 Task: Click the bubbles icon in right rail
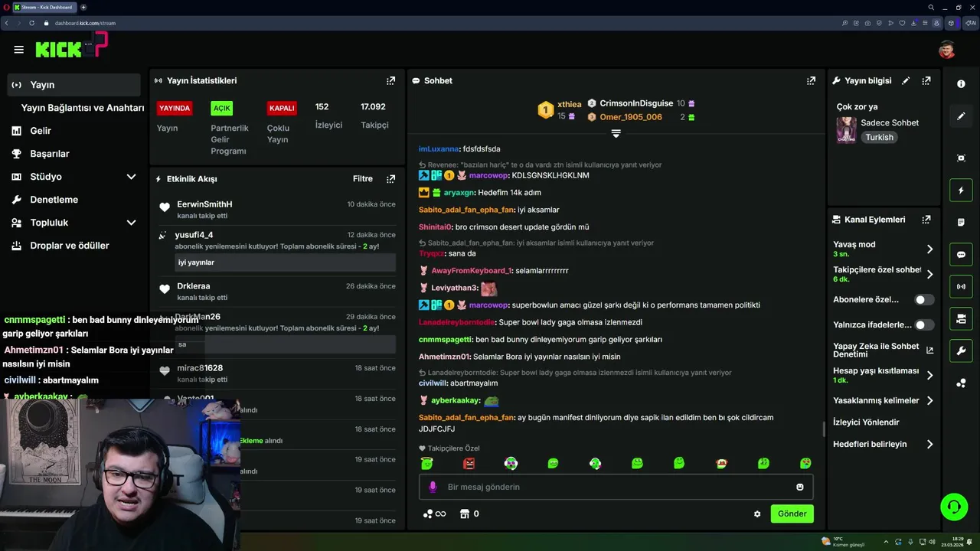pyautogui.click(x=961, y=383)
